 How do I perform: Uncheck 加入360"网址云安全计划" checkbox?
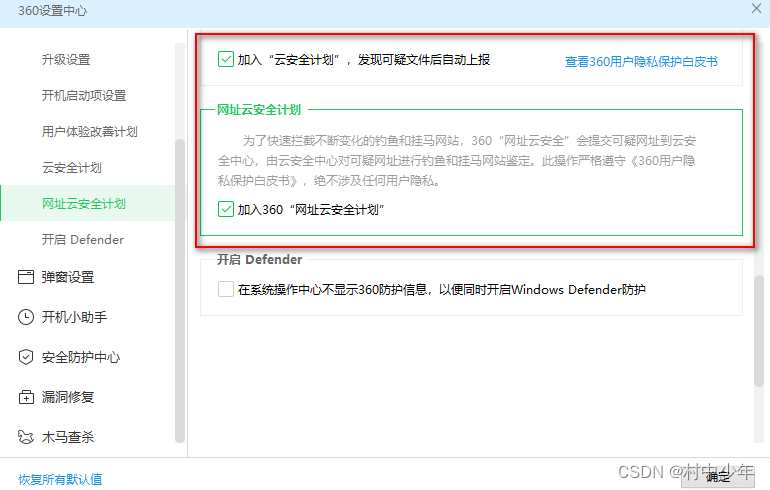click(226, 209)
